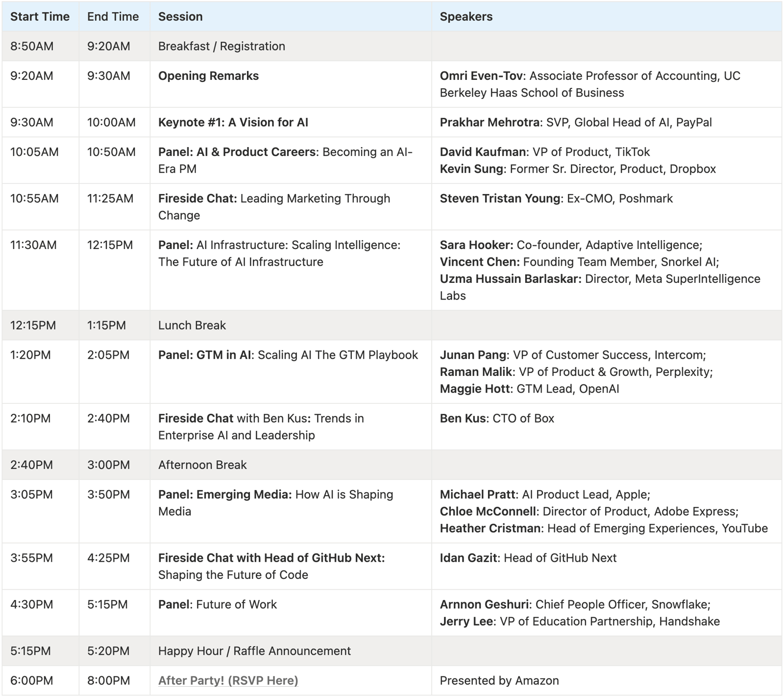Click the End Time column header

113,17
